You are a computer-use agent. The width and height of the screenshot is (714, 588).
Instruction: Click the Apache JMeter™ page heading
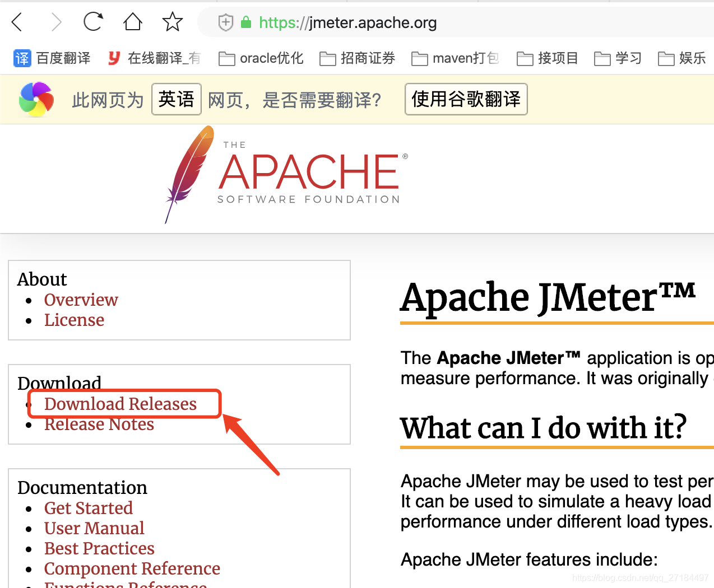point(548,297)
